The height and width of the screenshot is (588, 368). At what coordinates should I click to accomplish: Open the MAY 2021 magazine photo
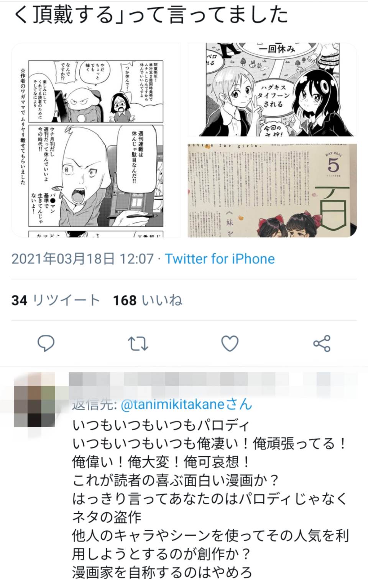click(x=272, y=190)
